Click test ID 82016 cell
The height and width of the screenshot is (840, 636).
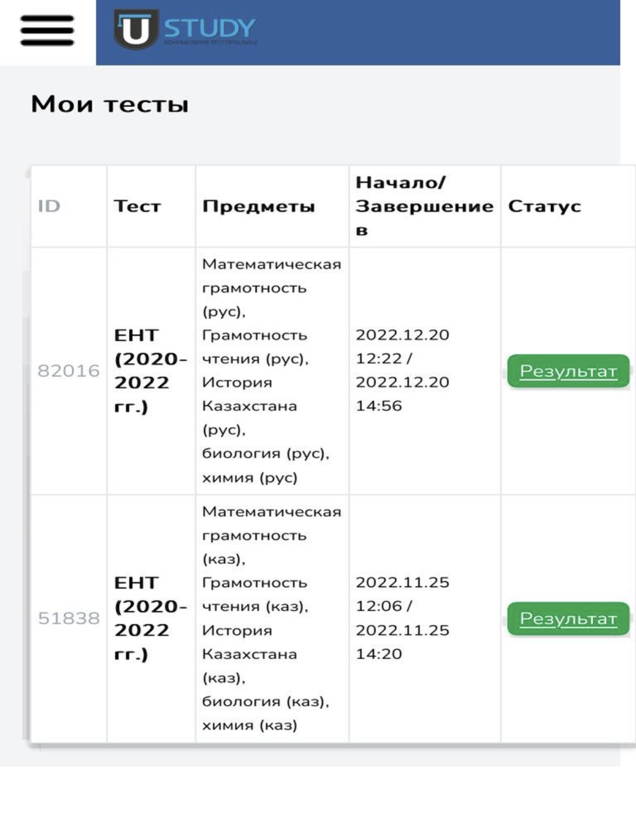(68, 371)
